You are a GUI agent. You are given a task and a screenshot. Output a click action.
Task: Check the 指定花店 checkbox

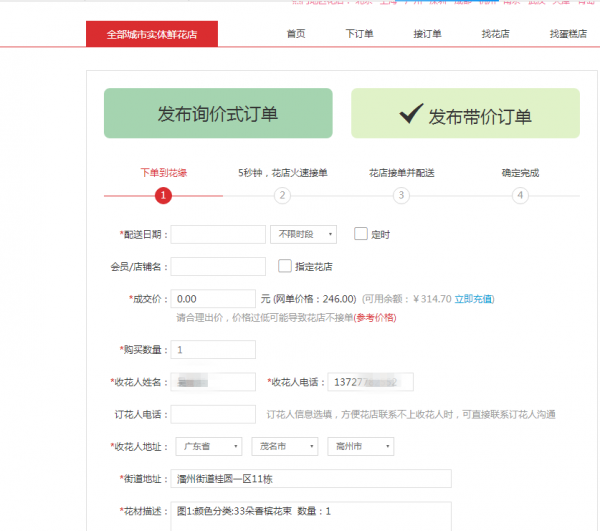(x=285, y=266)
